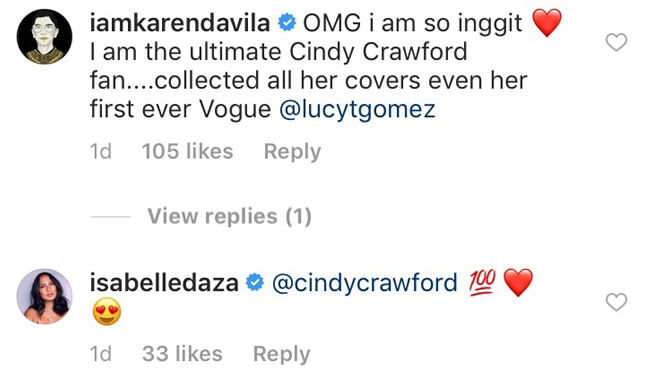Like isabelledaza's comment with the heart icon
This screenshot has height=368, width=660.
pos(616,302)
